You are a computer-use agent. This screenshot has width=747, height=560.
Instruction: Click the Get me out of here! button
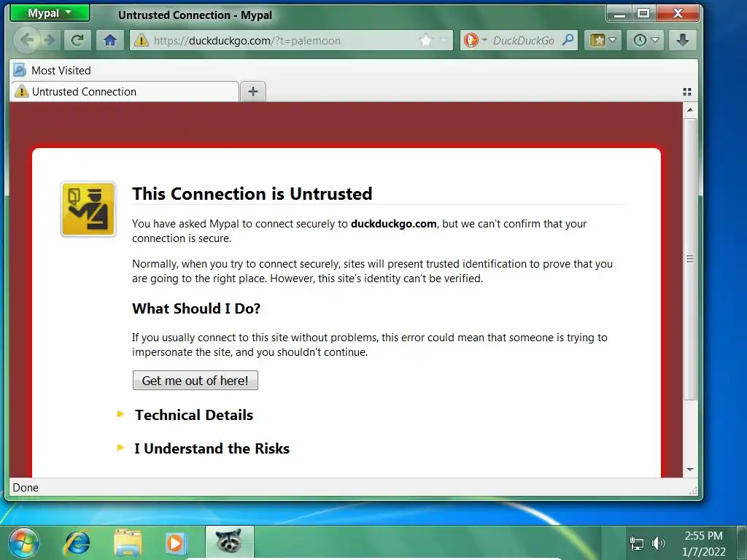(196, 381)
